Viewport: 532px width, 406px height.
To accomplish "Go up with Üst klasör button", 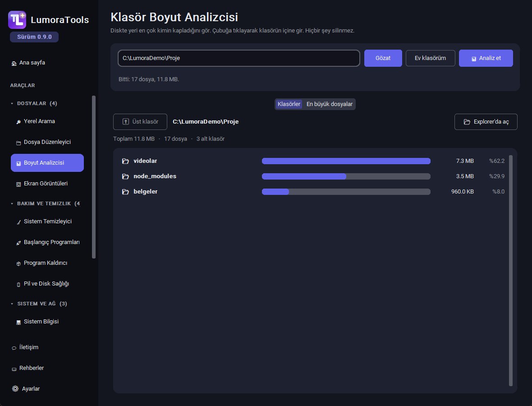I will pyautogui.click(x=140, y=121).
